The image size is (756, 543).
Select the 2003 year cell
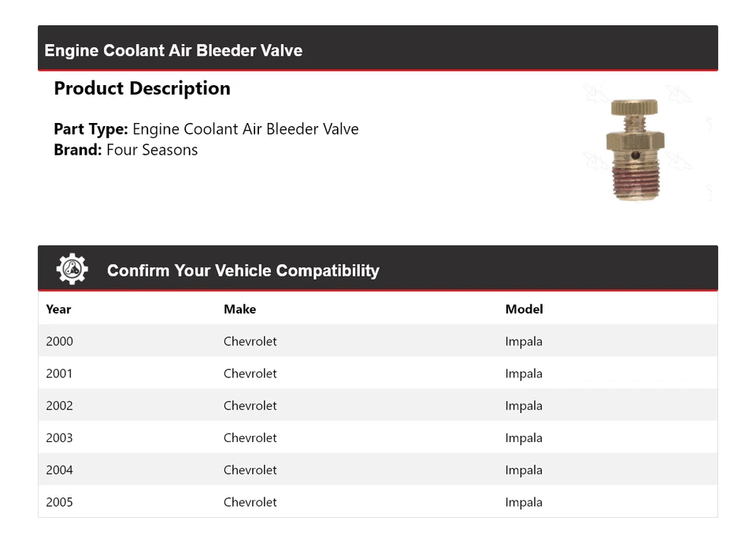59,438
